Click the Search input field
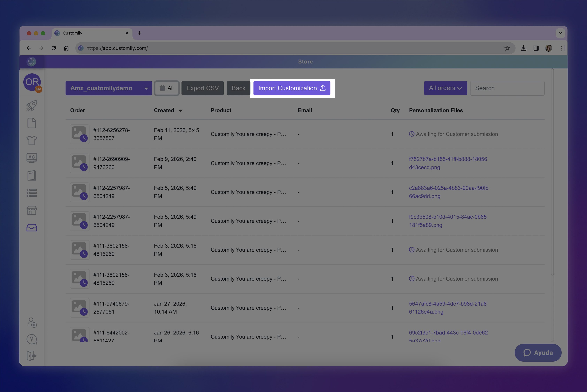 pos(507,88)
